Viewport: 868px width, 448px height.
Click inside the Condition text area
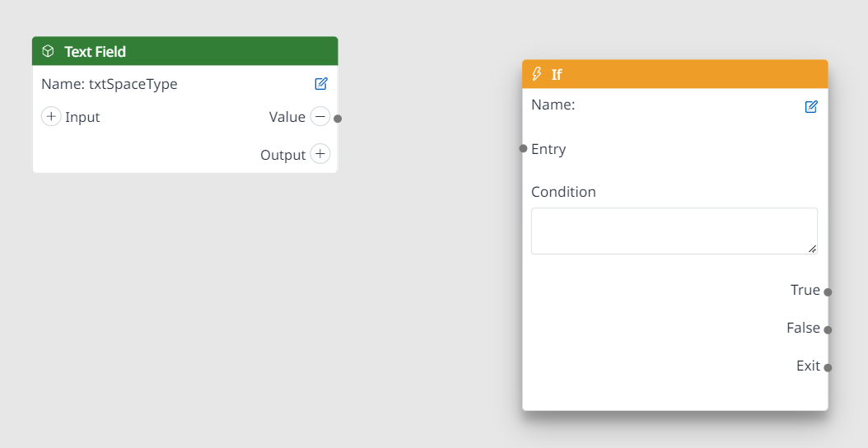coord(674,231)
